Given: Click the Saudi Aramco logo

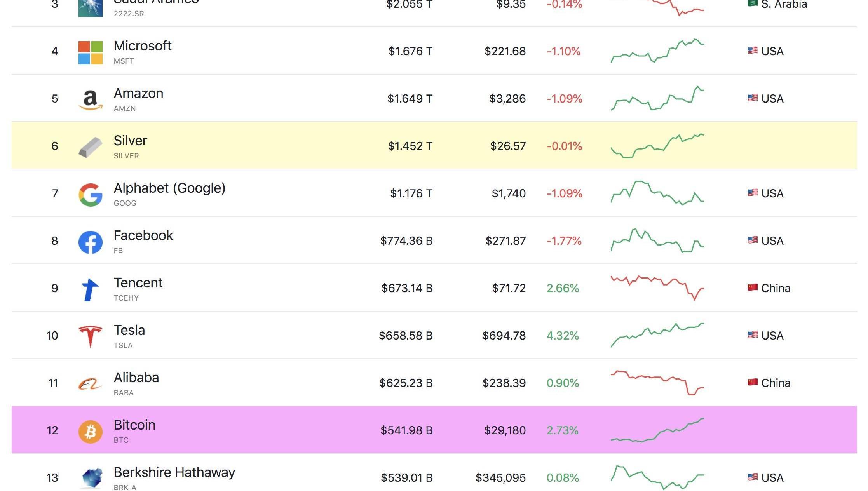Looking at the screenshot, I should (x=91, y=8).
